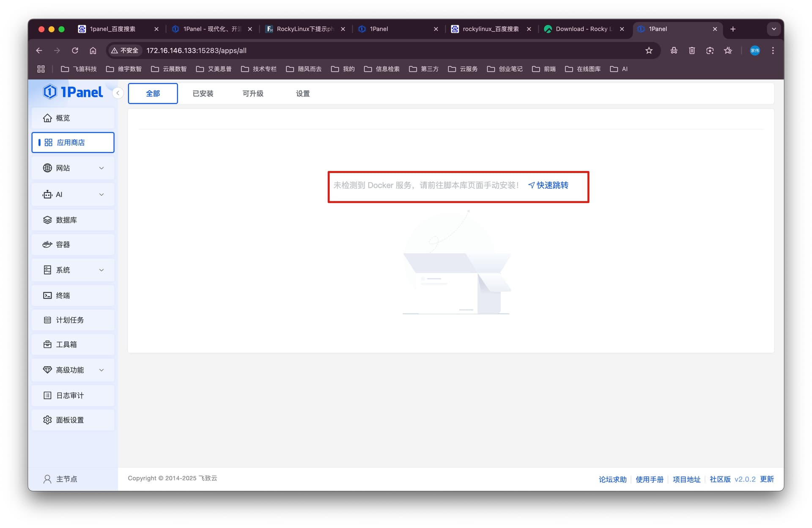812x528 pixels.
Task: Expand the 系统 menu chevron
Action: (101, 270)
